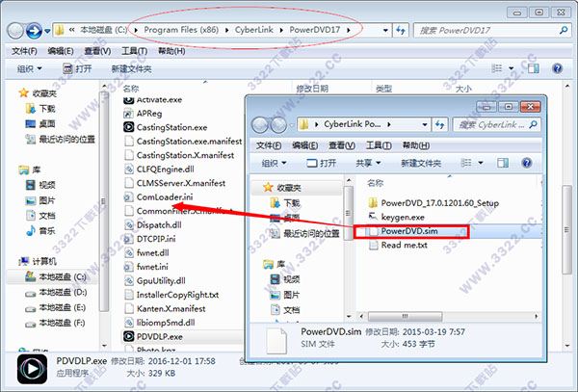Screen dimensions: 578x392
Task: Select 桌面 in back window sidebar
Action: 40,124
